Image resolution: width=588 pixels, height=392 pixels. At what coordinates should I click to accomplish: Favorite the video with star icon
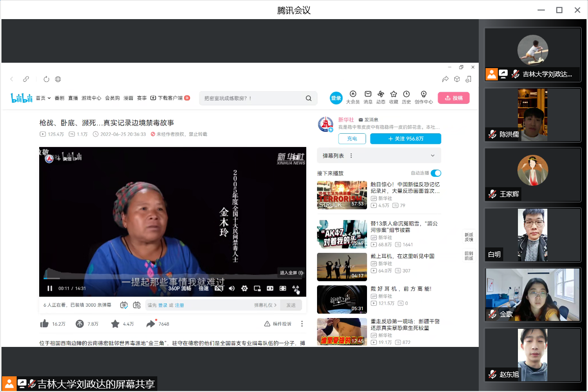[115, 324]
